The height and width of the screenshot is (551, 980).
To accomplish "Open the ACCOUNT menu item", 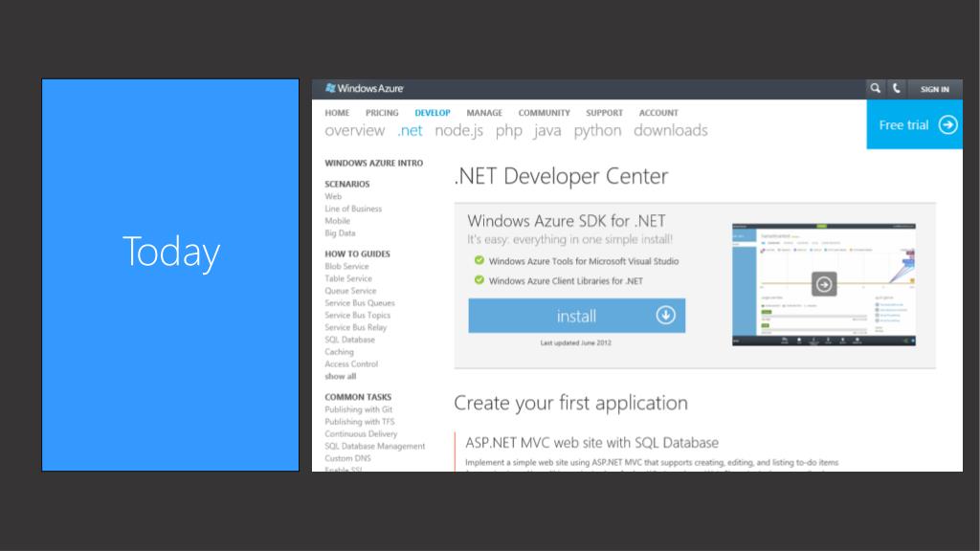I will pos(658,113).
